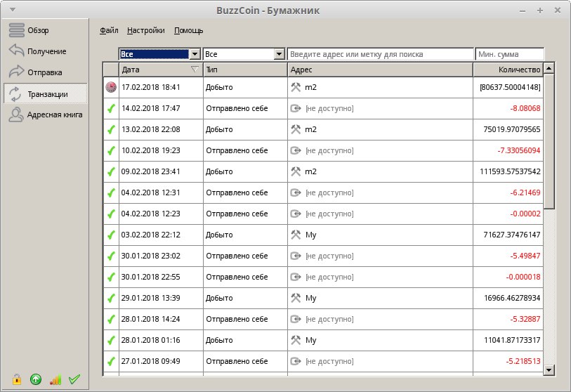The width and height of the screenshot is (571, 392).
Task: Select amount -5.218513
Action: pyautogui.click(x=523, y=361)
